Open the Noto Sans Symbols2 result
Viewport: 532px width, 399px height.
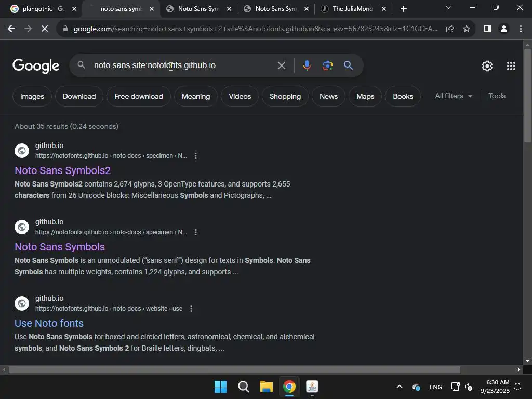62,170
